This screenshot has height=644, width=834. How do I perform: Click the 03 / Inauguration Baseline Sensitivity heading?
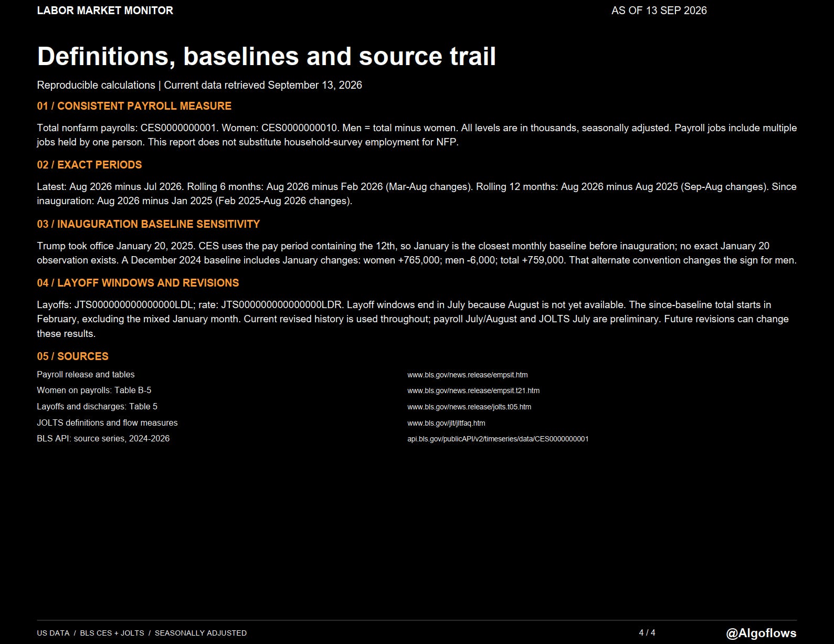click(148, 224)
